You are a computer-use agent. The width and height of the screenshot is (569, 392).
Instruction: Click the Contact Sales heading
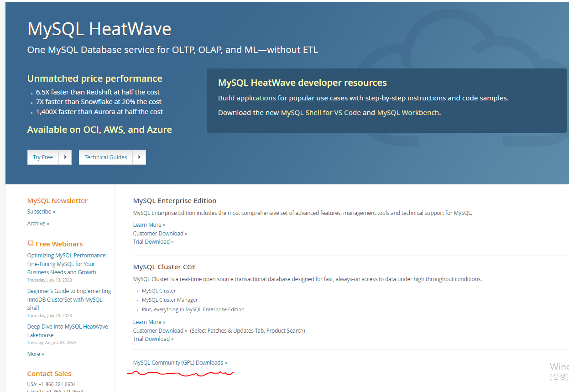coord(49,374)
